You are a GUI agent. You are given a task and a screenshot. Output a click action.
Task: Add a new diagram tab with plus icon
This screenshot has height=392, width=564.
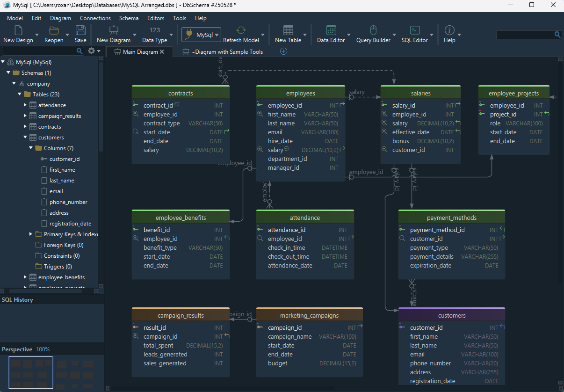point(283,51)
